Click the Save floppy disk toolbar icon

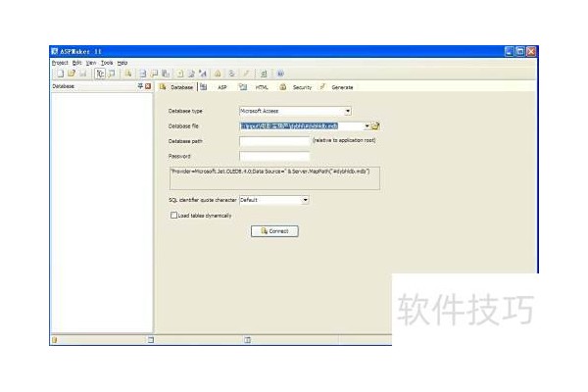point(82,73)
